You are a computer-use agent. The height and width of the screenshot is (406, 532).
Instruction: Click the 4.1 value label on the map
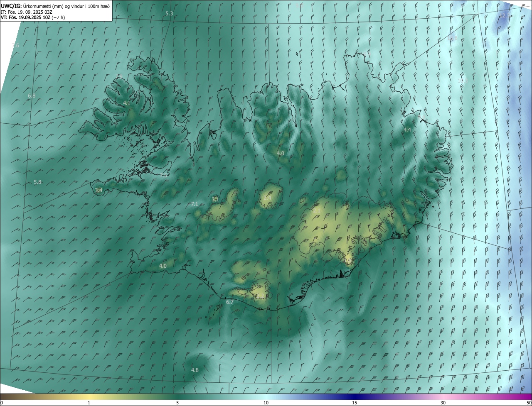(x=127, y=103)
